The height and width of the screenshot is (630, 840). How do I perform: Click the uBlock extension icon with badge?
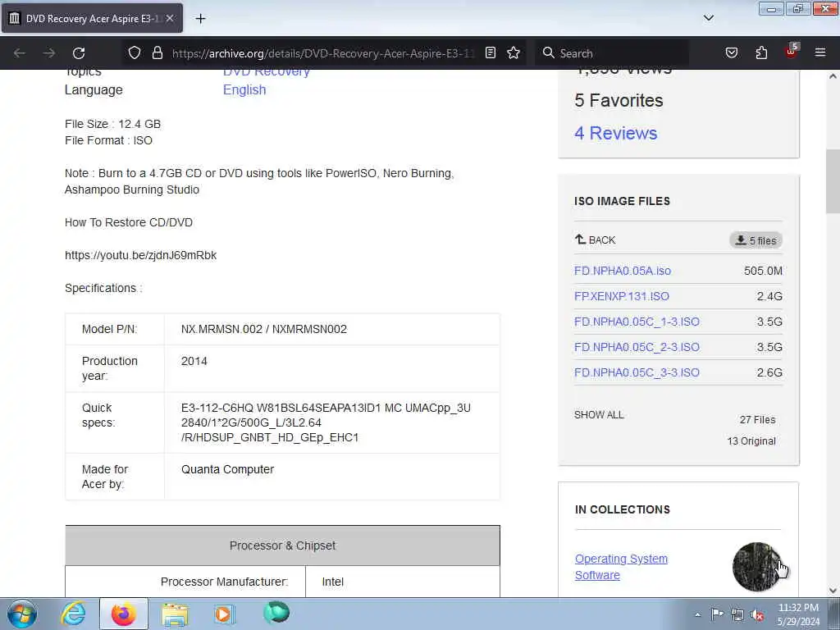(x=792, y=52)
